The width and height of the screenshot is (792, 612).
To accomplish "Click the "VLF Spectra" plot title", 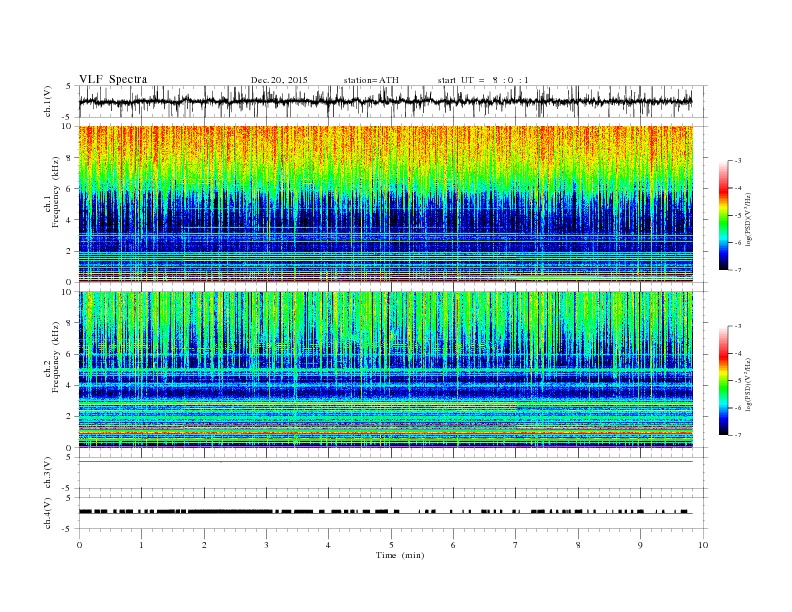I will click(113, 79).
